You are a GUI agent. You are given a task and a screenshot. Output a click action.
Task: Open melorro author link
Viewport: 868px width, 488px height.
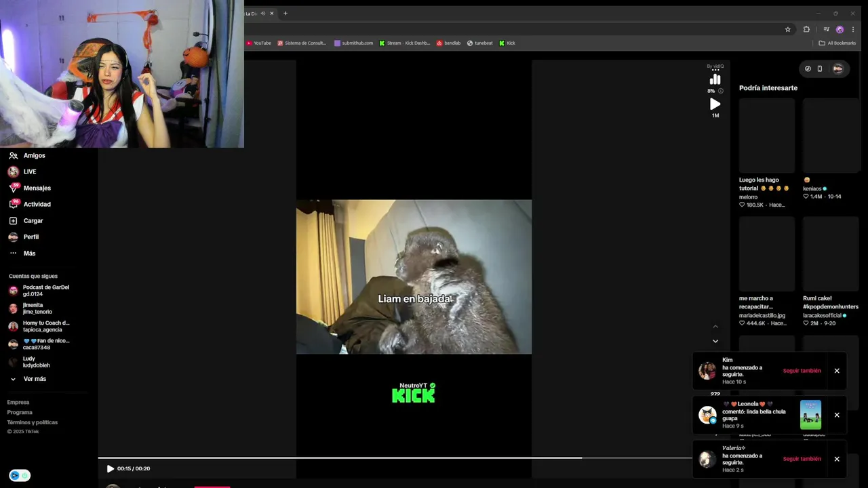pos(748,197)
